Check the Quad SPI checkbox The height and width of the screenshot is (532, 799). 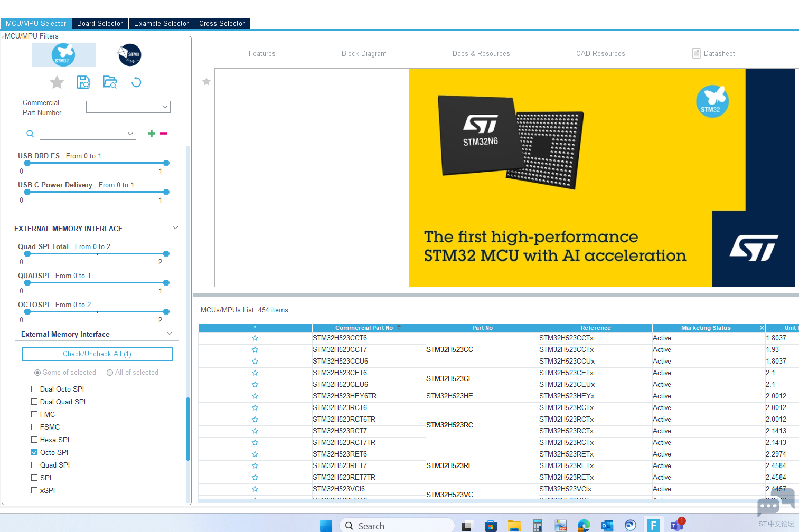click(34, 465)
